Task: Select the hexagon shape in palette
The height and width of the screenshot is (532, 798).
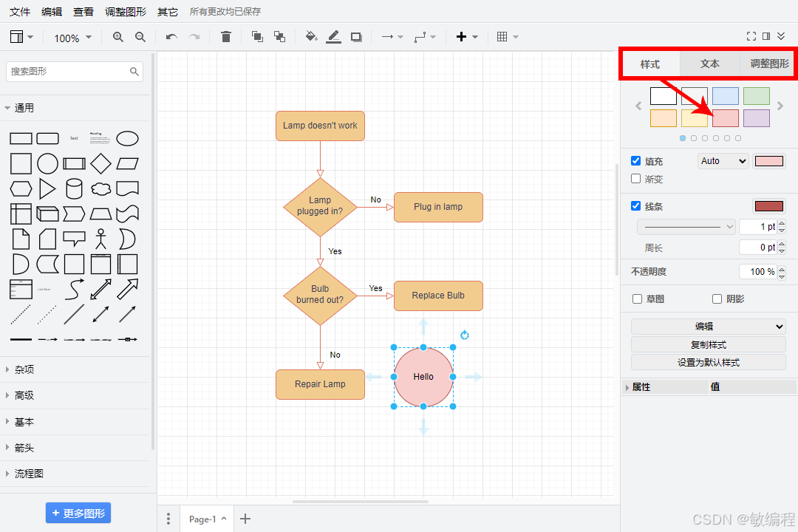Action: click(x=21, y=189)
